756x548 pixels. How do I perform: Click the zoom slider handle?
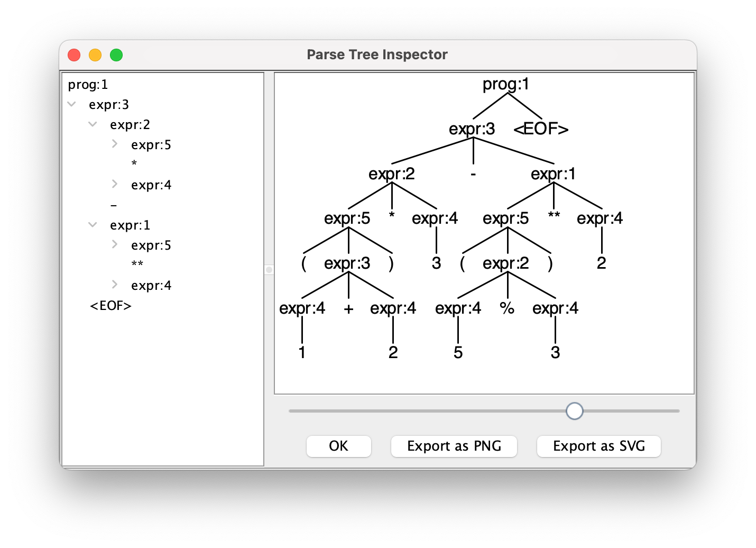point(574,411)
